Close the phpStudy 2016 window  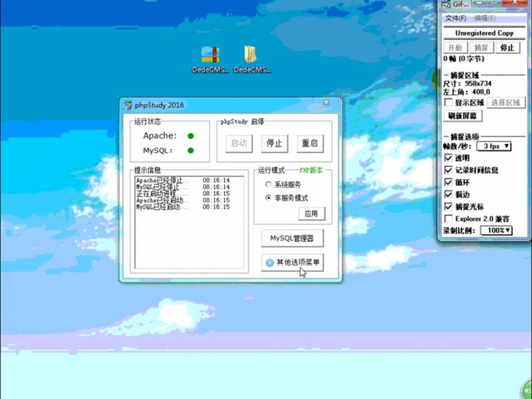point(326,102)
